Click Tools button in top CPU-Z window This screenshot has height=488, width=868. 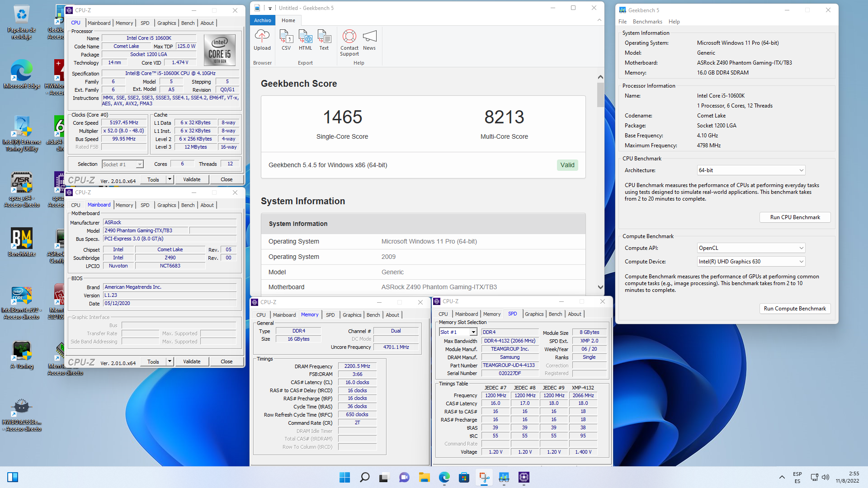tap(153, 179)
